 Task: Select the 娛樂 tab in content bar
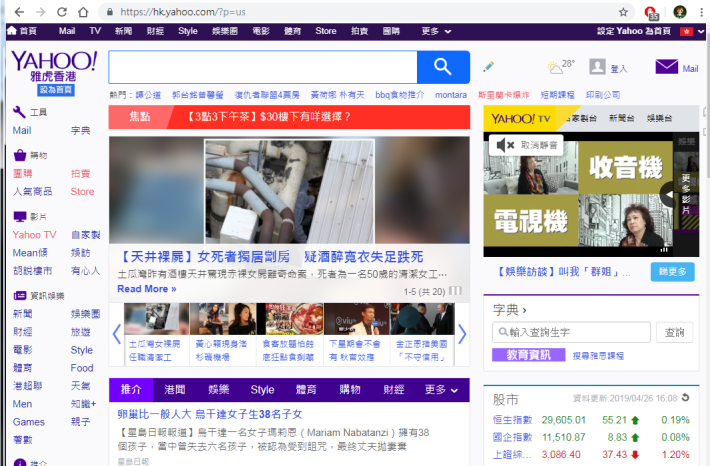tap(219, 389)
